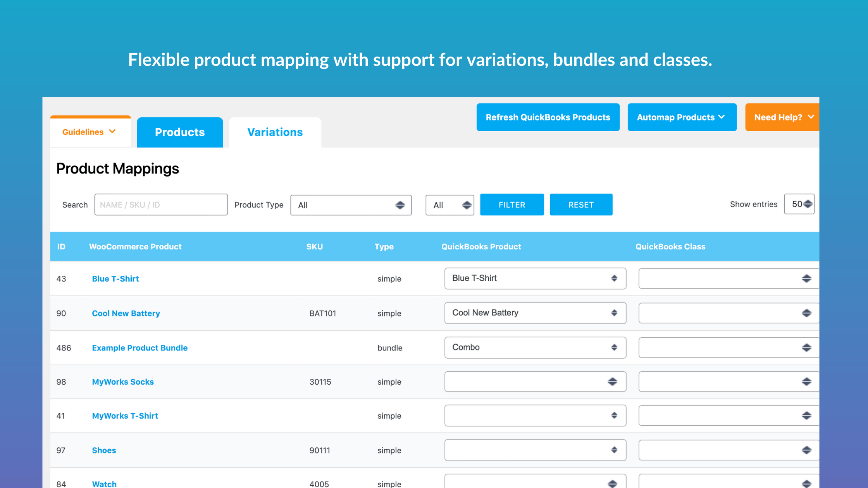Choose QuickBooks Class for Shoes row

pos(728,450)
